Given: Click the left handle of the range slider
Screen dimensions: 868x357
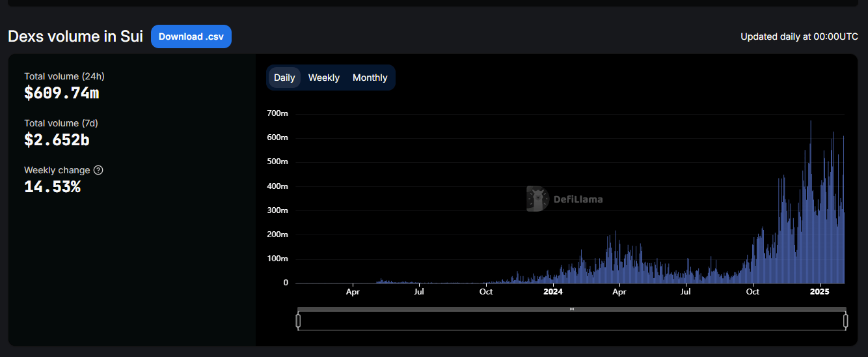Looking at the screenshot, I should coord(298,321).
